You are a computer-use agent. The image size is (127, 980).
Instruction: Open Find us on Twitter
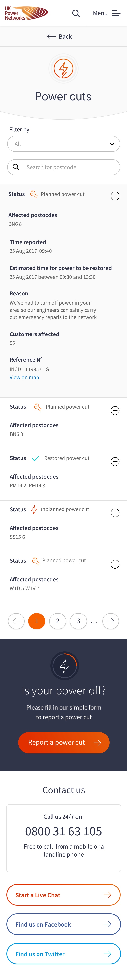(x=64, y=954)
